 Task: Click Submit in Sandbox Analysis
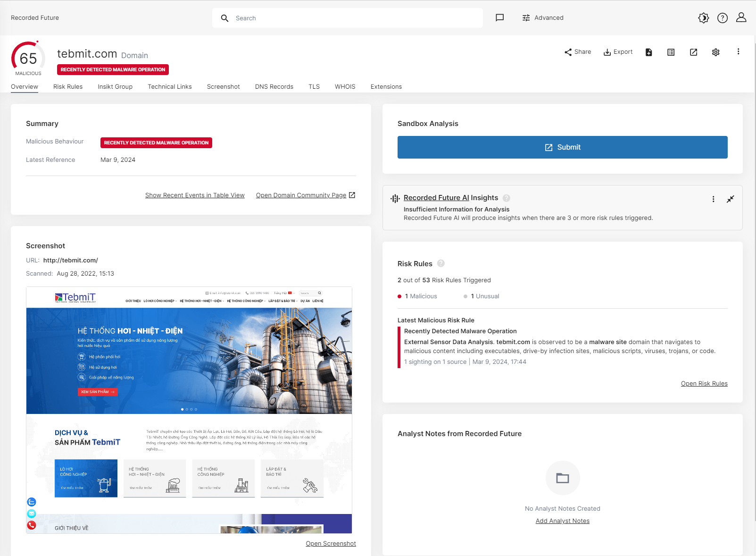tap(562, 147)
